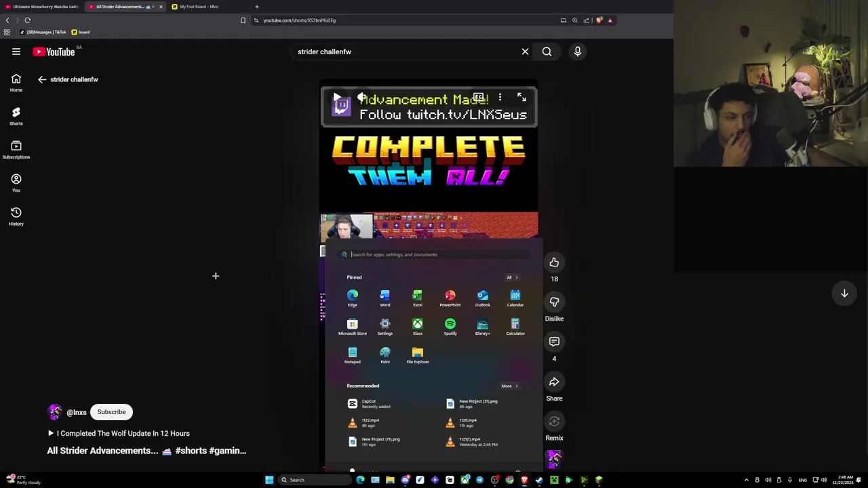This screenshot has width=868, height=488.
Task: Close the All Strider Advancements tab
Action: click(161, 7)
